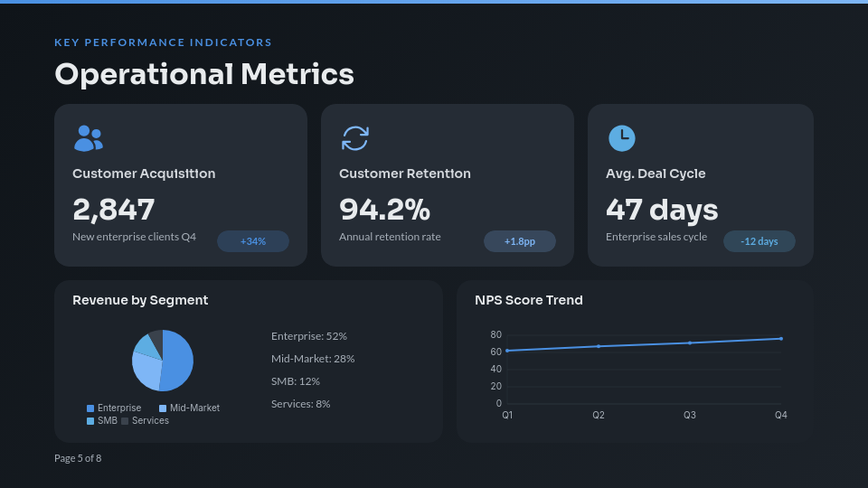Click the +34% growth badge

click(253, 241)
